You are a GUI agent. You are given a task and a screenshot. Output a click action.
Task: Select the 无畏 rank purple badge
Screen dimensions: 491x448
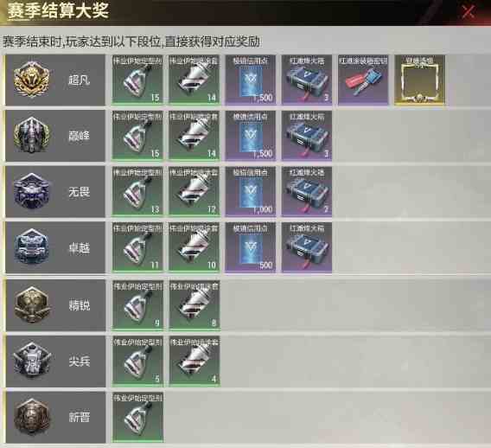(x=31, y=191)
